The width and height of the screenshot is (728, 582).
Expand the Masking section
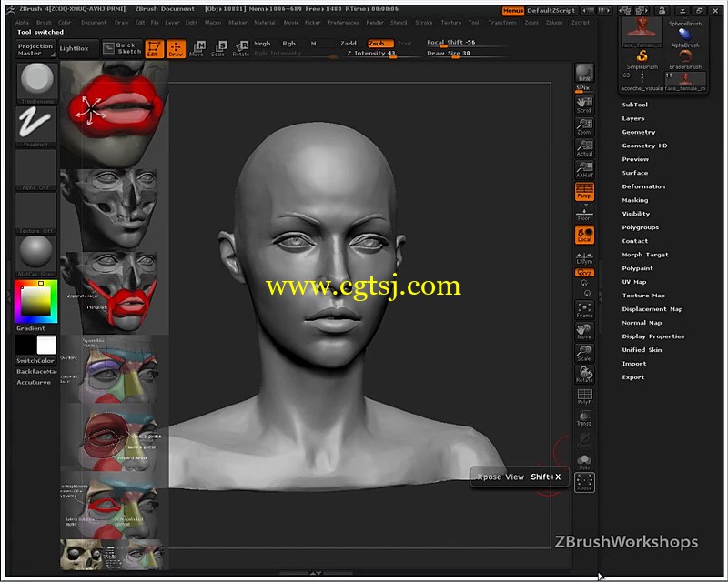pyautogui.click(x=635, y=200)
